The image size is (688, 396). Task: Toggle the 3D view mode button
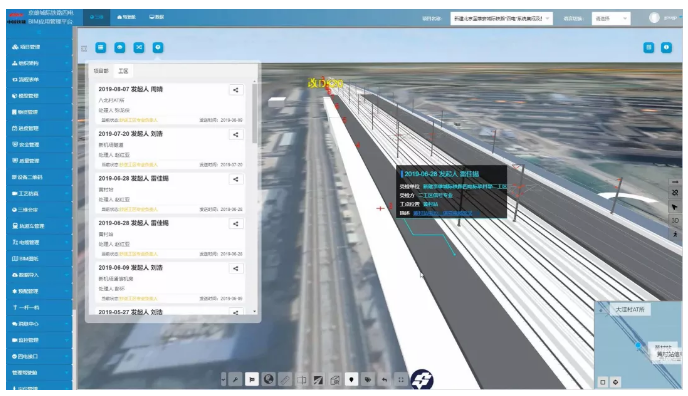[675, 220]
